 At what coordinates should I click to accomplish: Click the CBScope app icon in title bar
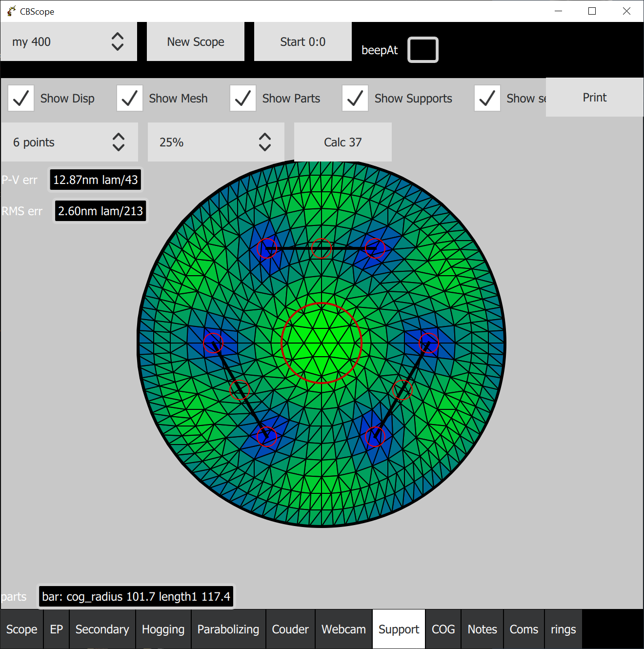11,11
